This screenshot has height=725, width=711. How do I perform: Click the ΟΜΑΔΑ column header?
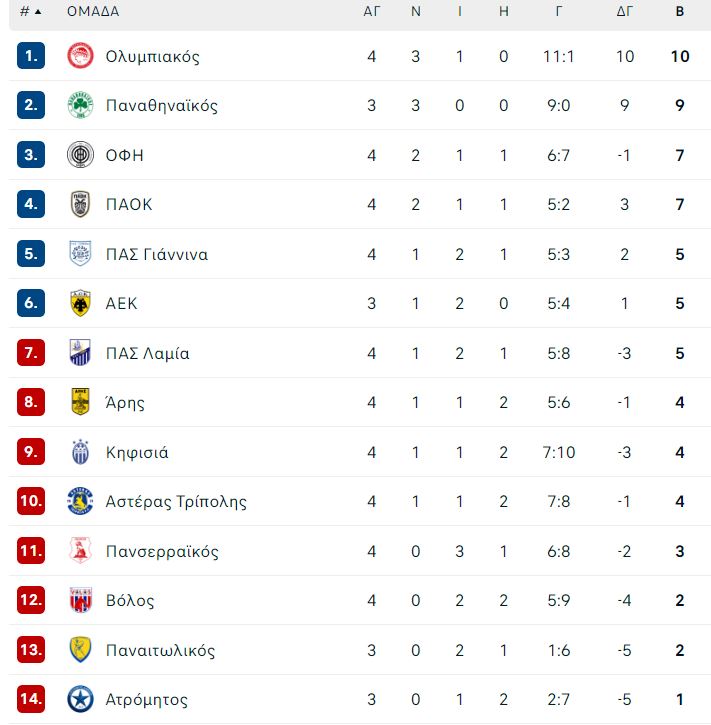tap(93, 11)
